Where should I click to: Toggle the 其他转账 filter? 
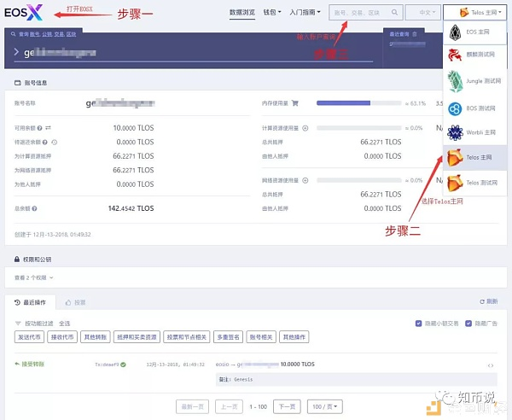click(x=96, y=336)
